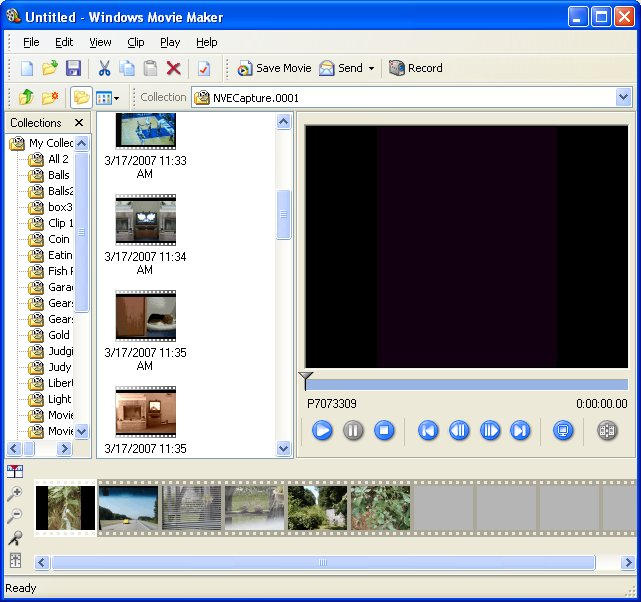Save the project with the floppy disk icon
This screenshot has height=602, width=641.
pos(73,68)
